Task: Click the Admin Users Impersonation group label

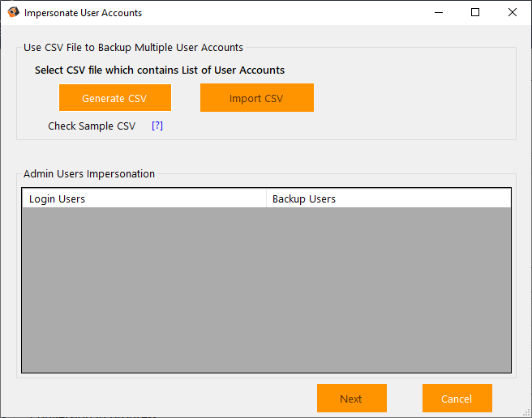Action: pos(88,173)
